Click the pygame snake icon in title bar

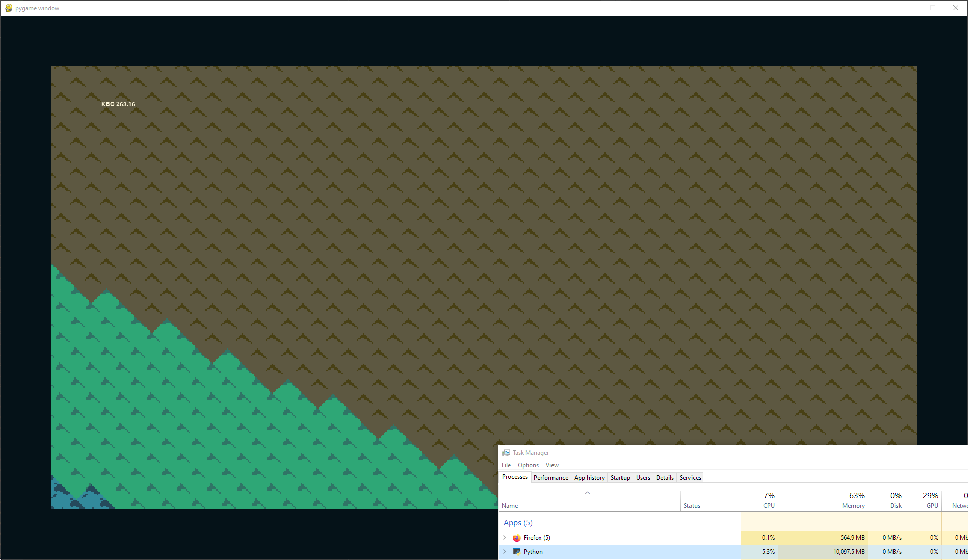pyautogui.click(x=9, y=8)
